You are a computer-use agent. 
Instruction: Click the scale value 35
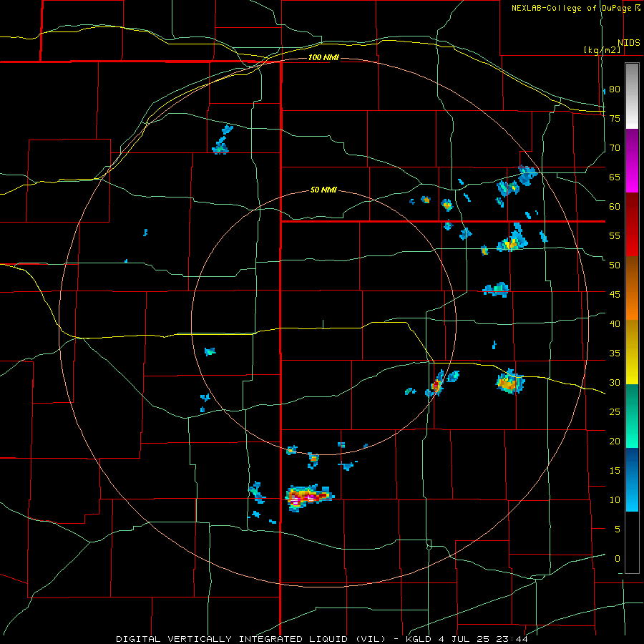[615, 353]
